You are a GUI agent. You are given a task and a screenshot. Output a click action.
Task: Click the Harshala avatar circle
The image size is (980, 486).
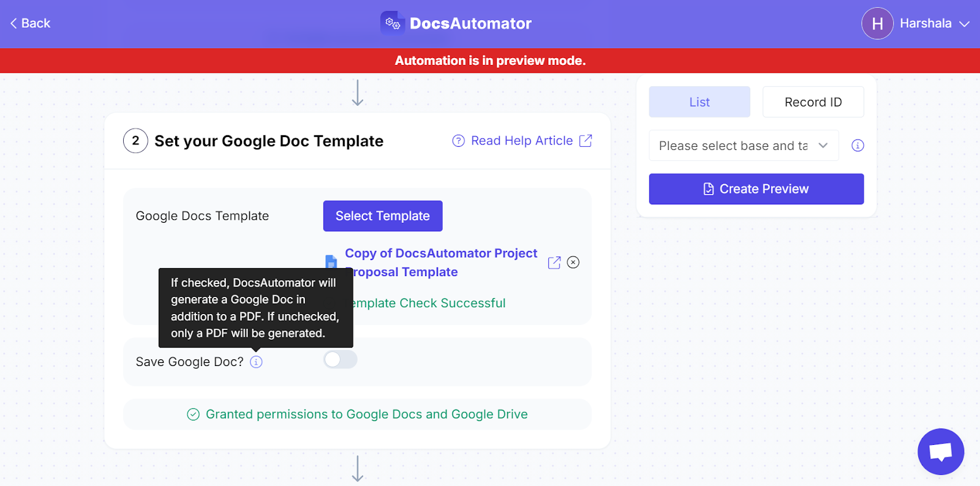tap(877, 23)
